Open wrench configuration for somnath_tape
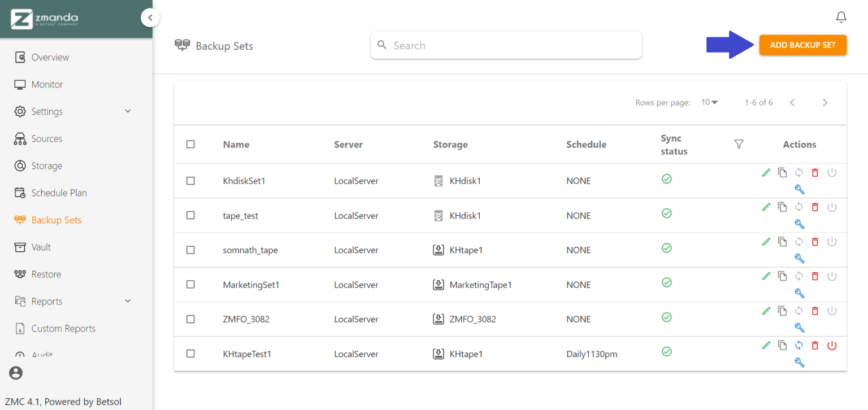The height and width of the screenshot is (410, 868). pos(799,258)
